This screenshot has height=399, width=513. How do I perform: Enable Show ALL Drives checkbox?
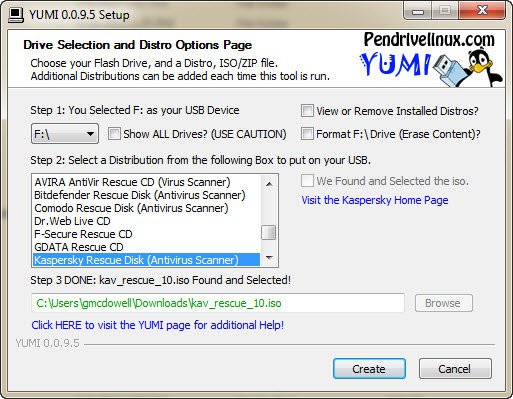tap(114, 134)
